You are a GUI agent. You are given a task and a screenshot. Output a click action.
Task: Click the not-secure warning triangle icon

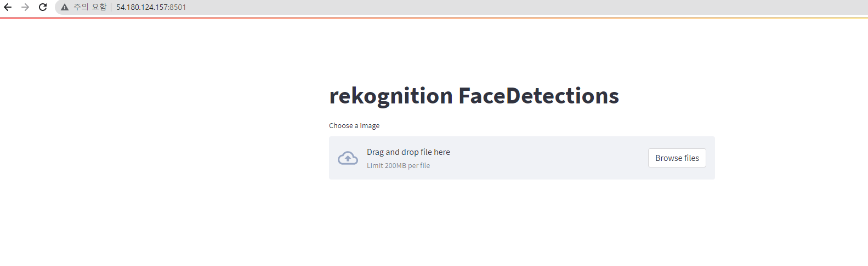pyautogui.click(x=65, y=7)
